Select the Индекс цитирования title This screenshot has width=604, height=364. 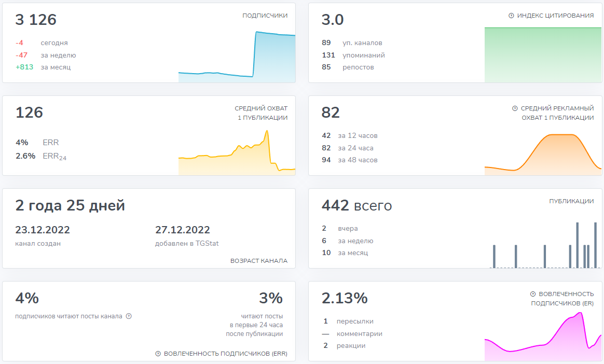point(555,16)
